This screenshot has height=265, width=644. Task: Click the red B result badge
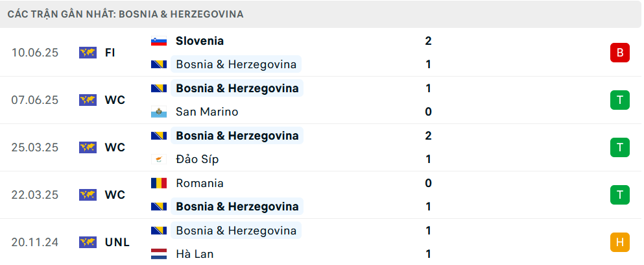[620, 53]
